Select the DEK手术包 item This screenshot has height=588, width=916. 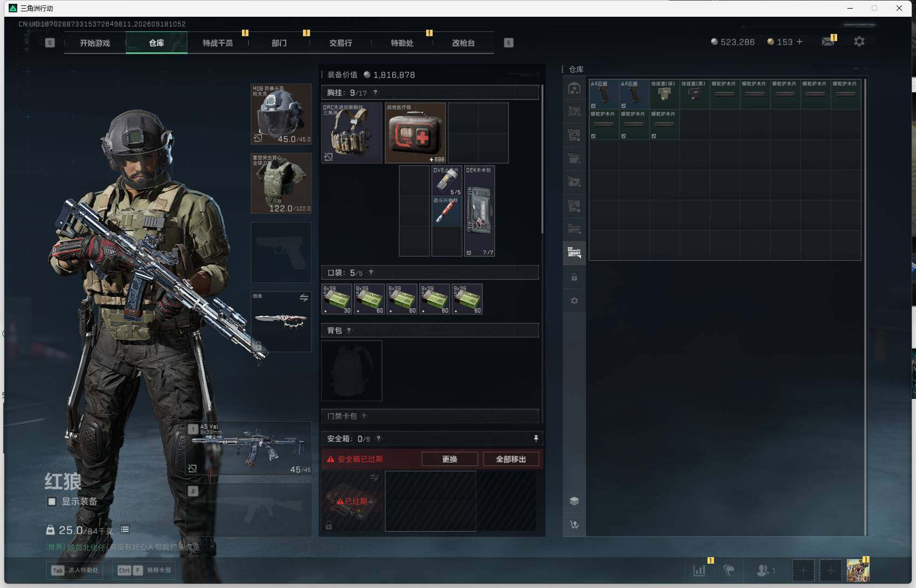[479, 211]
